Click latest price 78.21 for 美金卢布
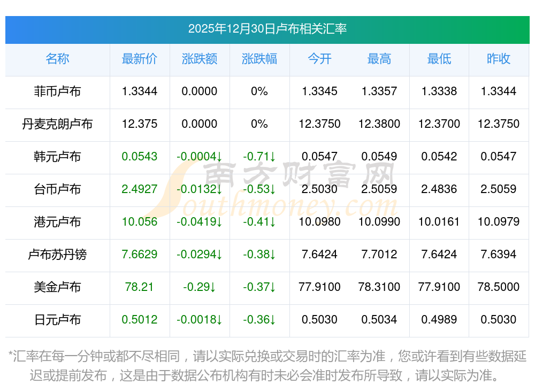The height and width of the screenshot is (392, 535). [x=139, y=287]
